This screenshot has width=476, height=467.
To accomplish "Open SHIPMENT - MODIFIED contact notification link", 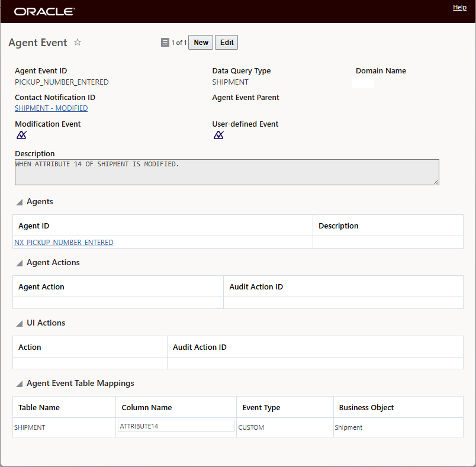I will click(52, 108).
